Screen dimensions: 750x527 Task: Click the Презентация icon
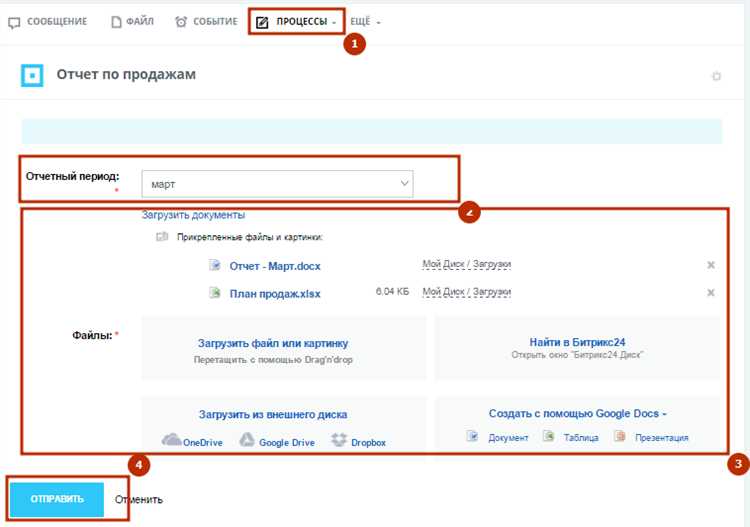(x=620, y=436)
